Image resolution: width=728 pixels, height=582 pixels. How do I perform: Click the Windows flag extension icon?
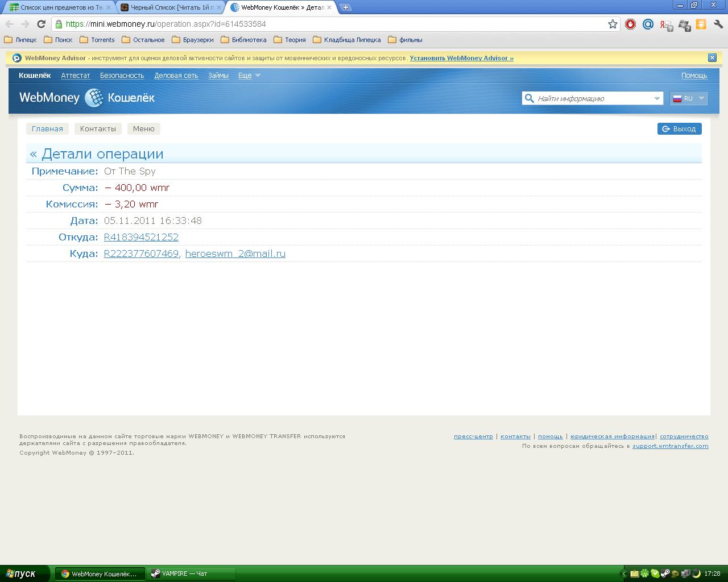pos(684,24)
